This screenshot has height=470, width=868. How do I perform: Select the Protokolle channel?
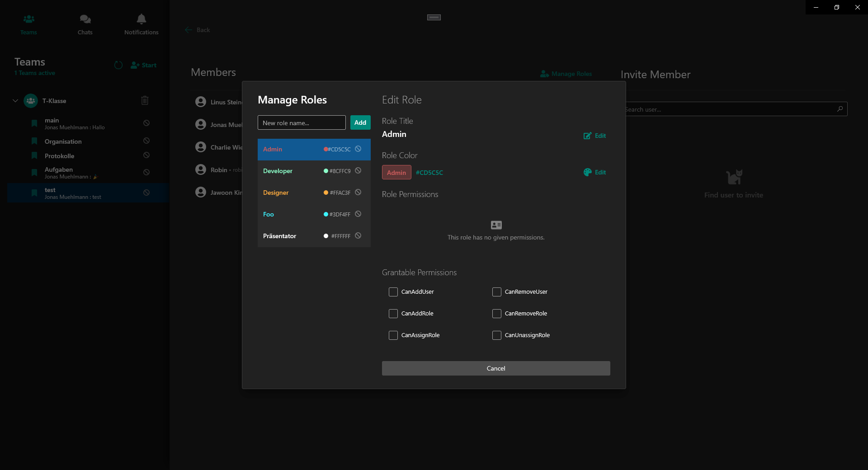pos(88,156)
